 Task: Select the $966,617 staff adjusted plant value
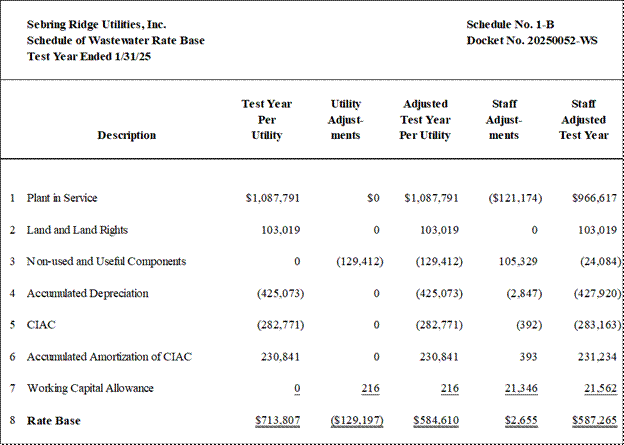point(594,198)
